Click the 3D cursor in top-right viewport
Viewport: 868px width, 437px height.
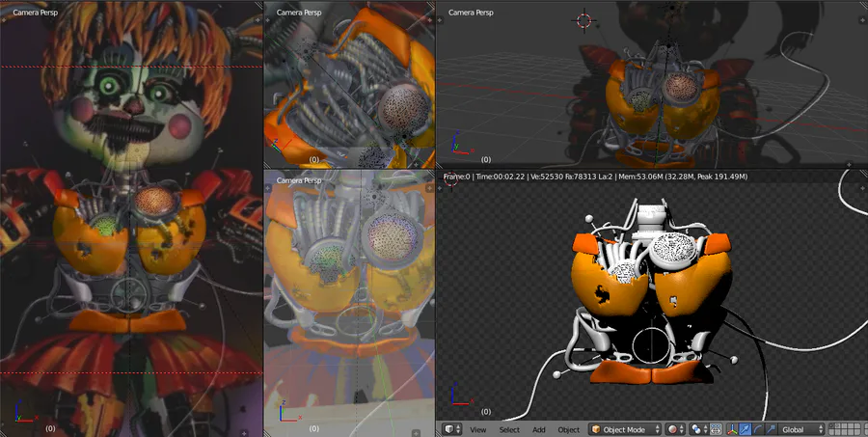point(584,21)
